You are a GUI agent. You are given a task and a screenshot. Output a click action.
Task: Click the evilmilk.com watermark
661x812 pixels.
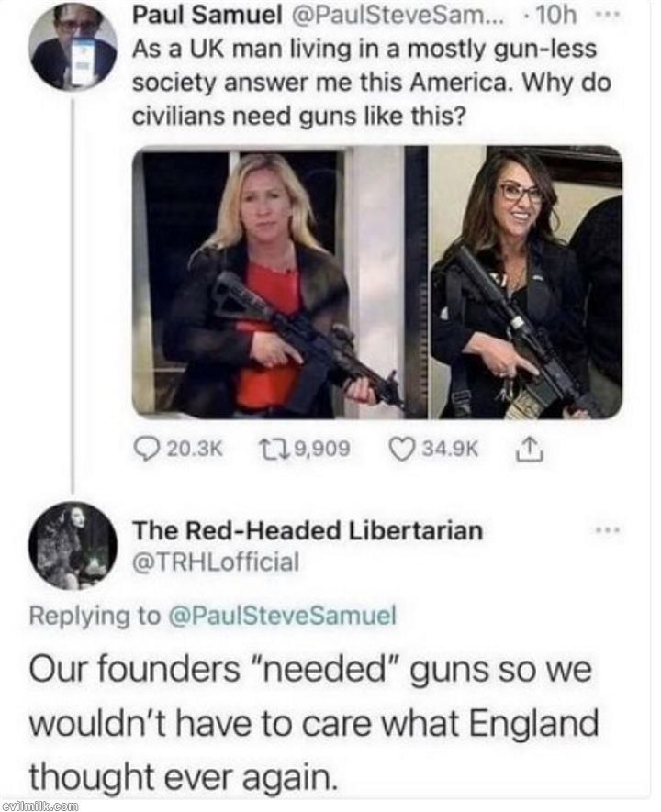(x=39, y=806)
